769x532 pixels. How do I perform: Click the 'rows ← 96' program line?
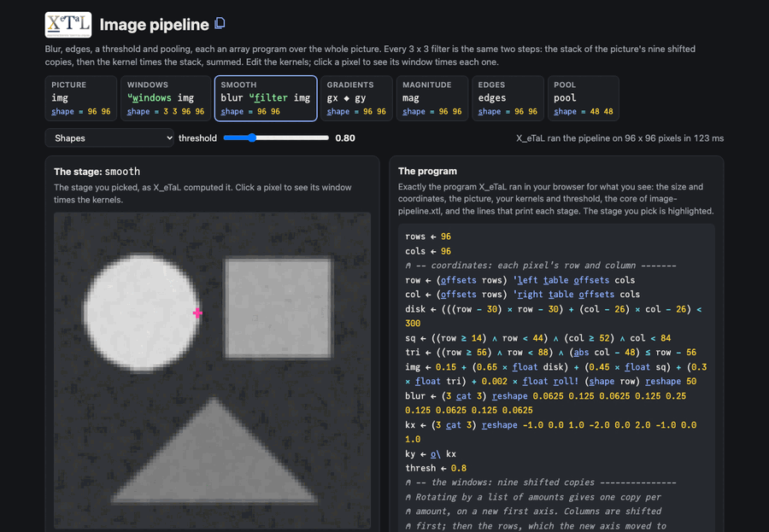pyautogui.click(x=428, y=237)
